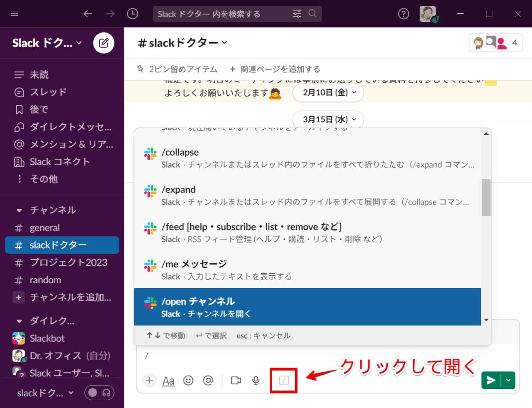This screenshot has height=408, width=532.
Task: Open the emoji picker
Action: point(188,380)
